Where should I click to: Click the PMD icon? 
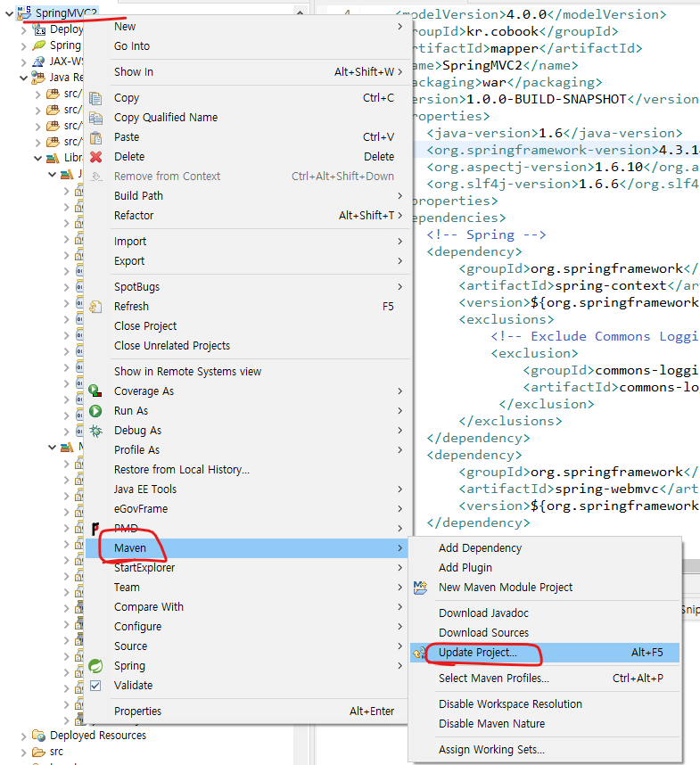pyautogui.click(x=95, y=528)
